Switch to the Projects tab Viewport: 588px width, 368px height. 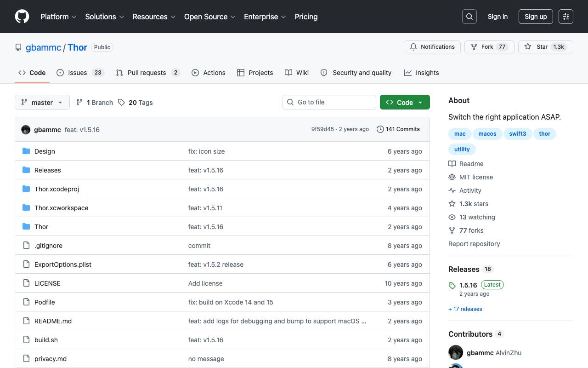pyautogui.click(x=255, y=73)
